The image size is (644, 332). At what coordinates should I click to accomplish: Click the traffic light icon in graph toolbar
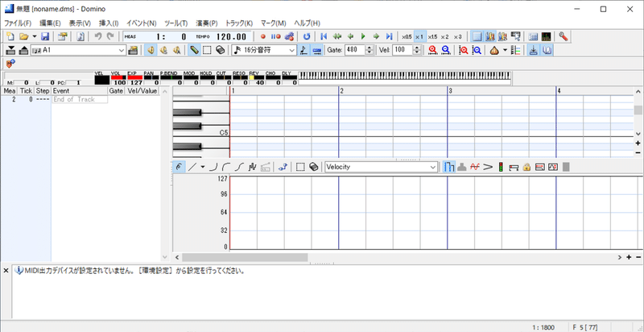point(500,167)
